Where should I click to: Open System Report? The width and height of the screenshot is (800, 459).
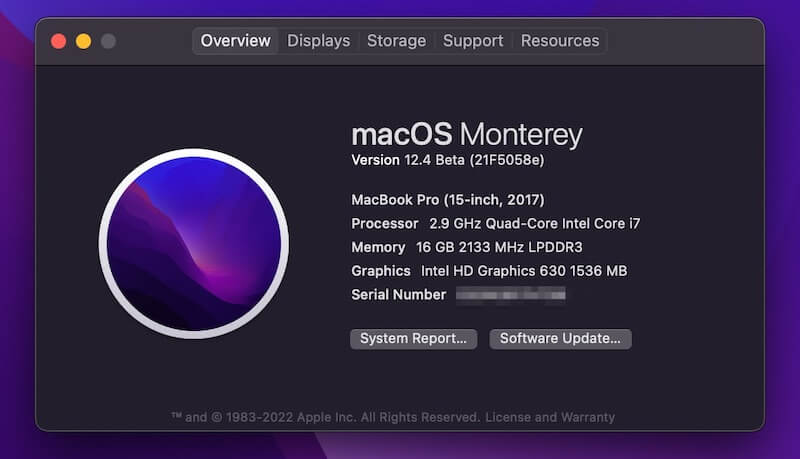413,339
